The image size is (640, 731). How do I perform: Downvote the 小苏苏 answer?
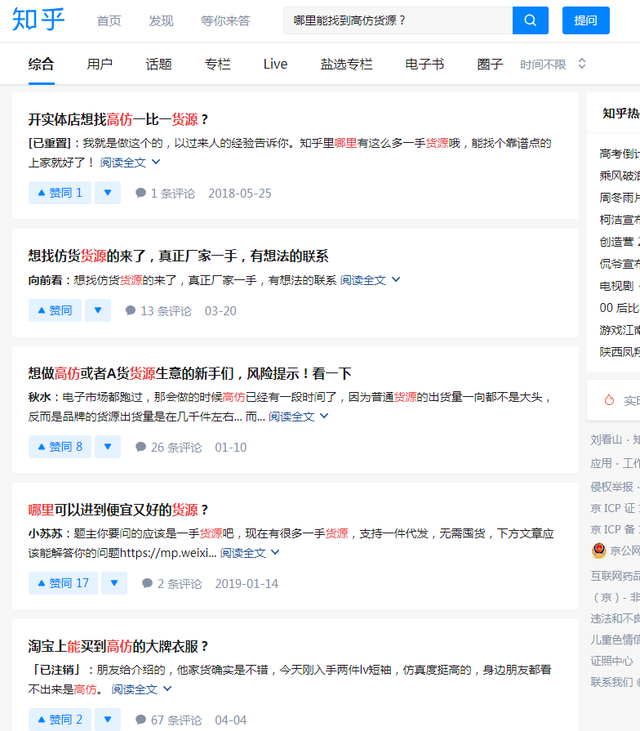[x=114, y=583]
